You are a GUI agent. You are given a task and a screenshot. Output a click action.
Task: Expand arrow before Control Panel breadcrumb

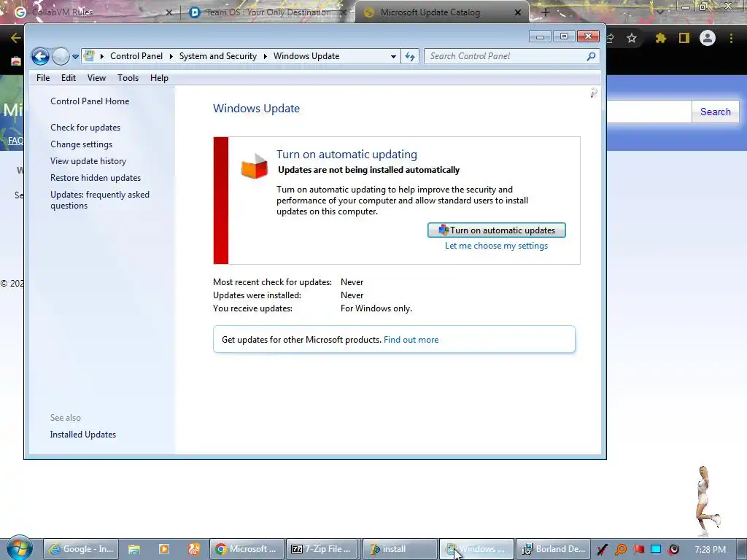tap(102, 56)
